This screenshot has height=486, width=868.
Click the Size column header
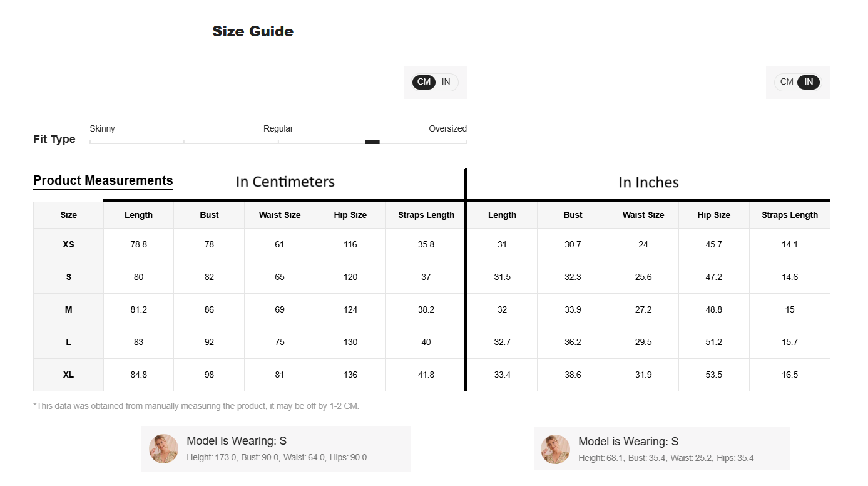(69, 215)
